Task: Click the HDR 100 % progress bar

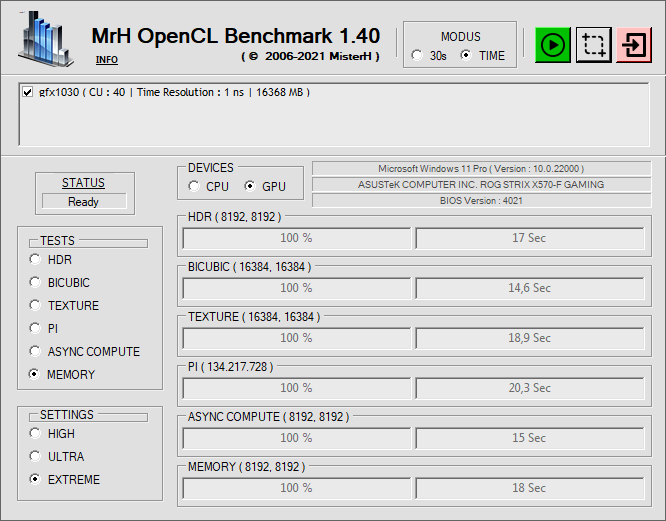Action: (296, 238)
